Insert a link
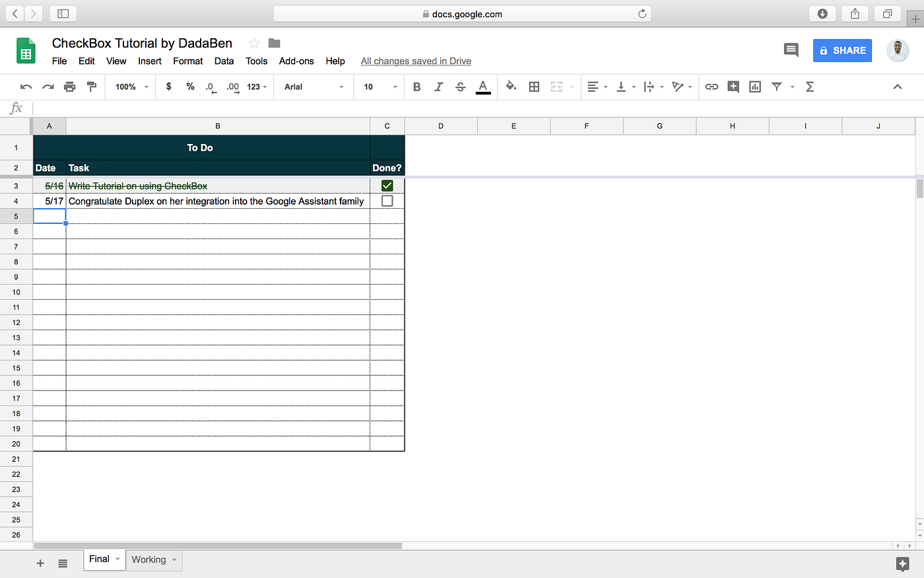924x578 pixels. point(711,87)
